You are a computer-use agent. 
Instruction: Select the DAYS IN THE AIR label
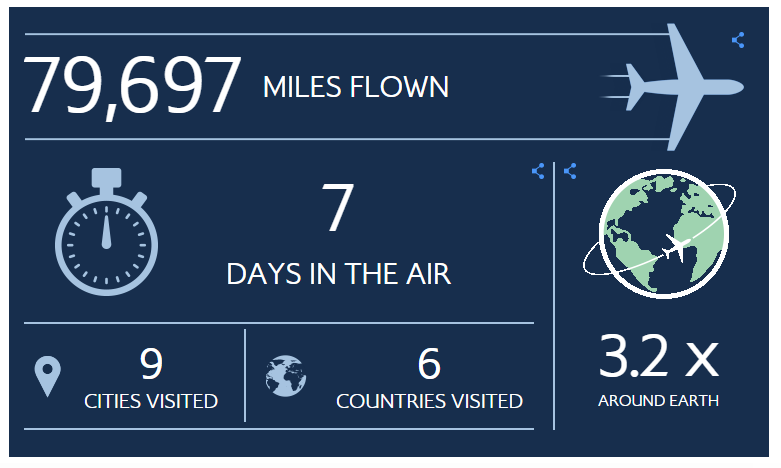click(x=338, y=273)
